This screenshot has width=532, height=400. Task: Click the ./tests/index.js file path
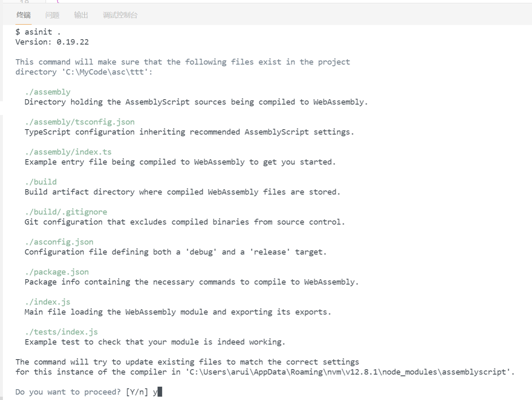pos(61,332)
